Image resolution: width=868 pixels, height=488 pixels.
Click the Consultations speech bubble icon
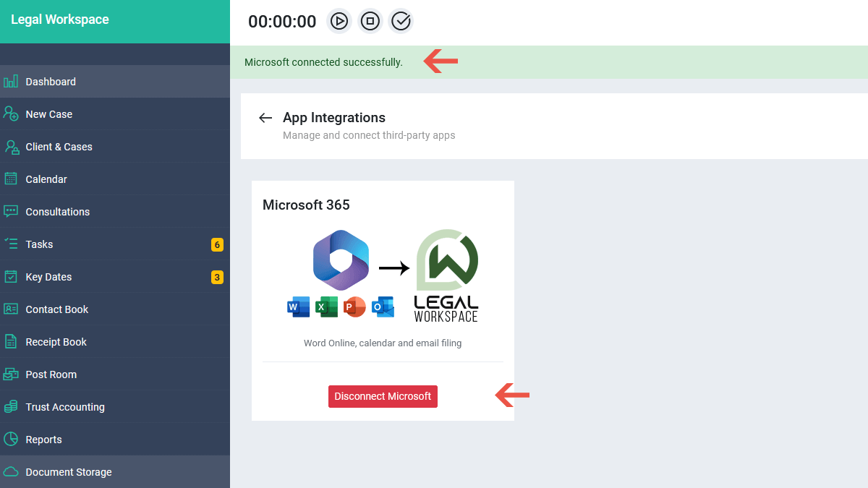pyautogui.click(x=11, y=212)
